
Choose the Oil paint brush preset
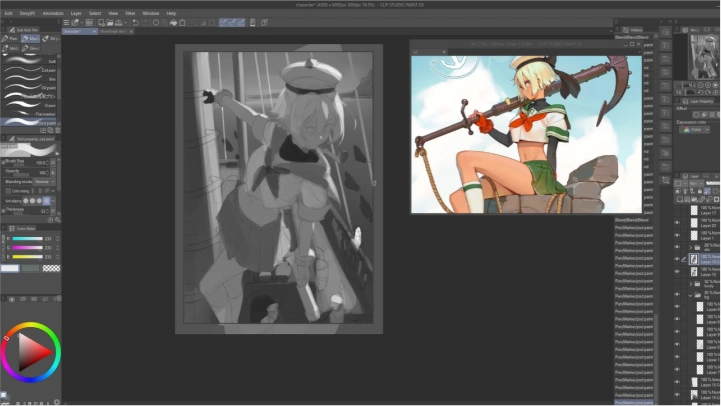pyautogui.click(x=29, y=87)
